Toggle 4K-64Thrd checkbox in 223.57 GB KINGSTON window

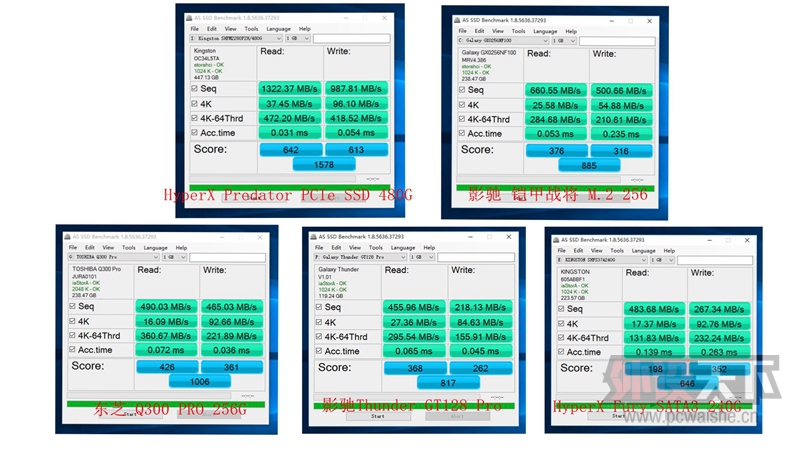[x=561, y=338]
